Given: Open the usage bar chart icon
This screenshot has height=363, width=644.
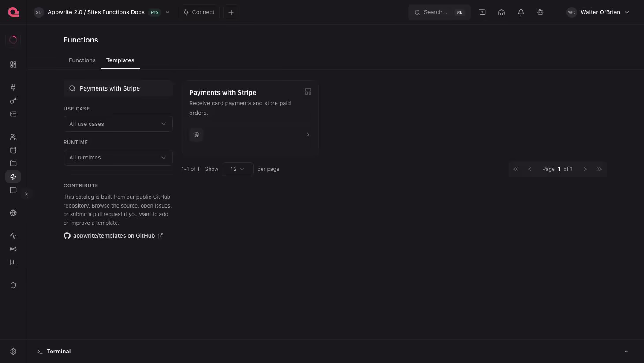Looking at the screenshot, I should pos(13,262).
